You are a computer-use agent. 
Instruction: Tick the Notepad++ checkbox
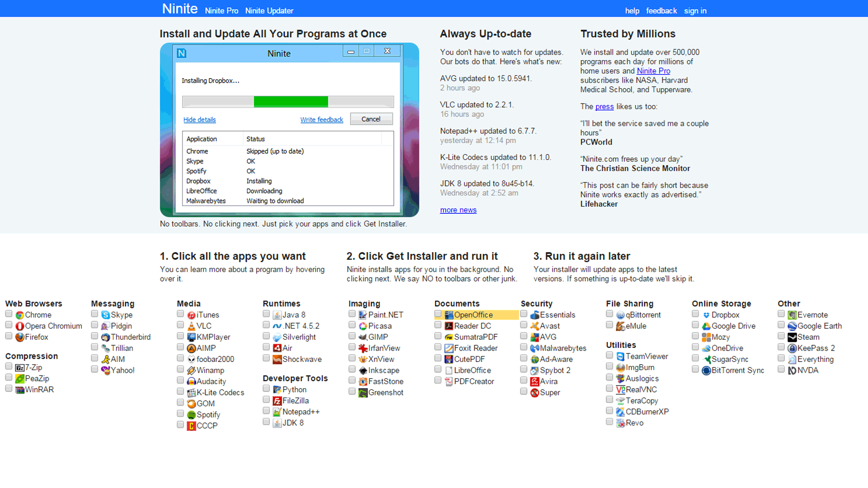click(x=266, y=411)
